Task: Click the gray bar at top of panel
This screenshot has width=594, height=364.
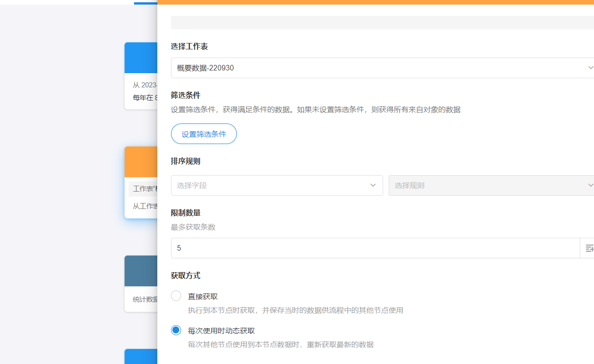Action: 382,22
